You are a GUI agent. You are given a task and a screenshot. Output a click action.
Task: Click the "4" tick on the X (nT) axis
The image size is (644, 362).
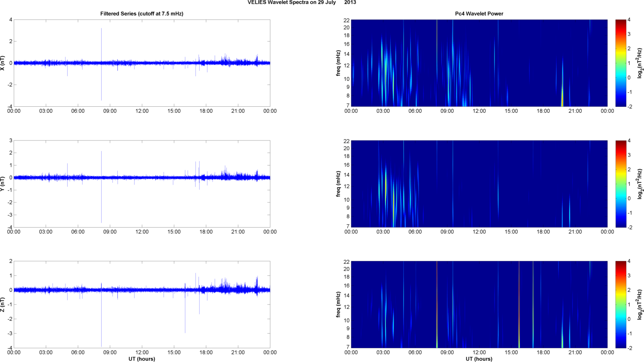[x=11, y=20]
